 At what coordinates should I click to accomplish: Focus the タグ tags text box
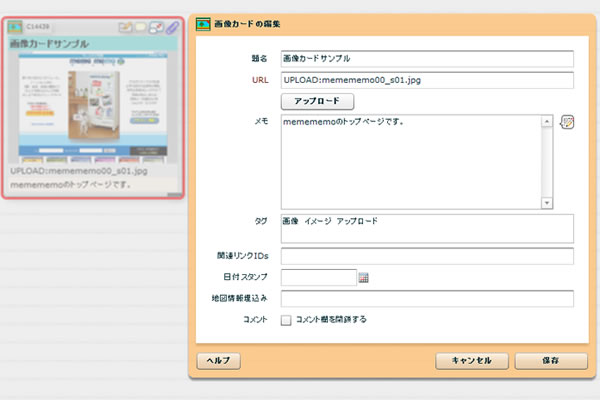click(x=427, y=228)
